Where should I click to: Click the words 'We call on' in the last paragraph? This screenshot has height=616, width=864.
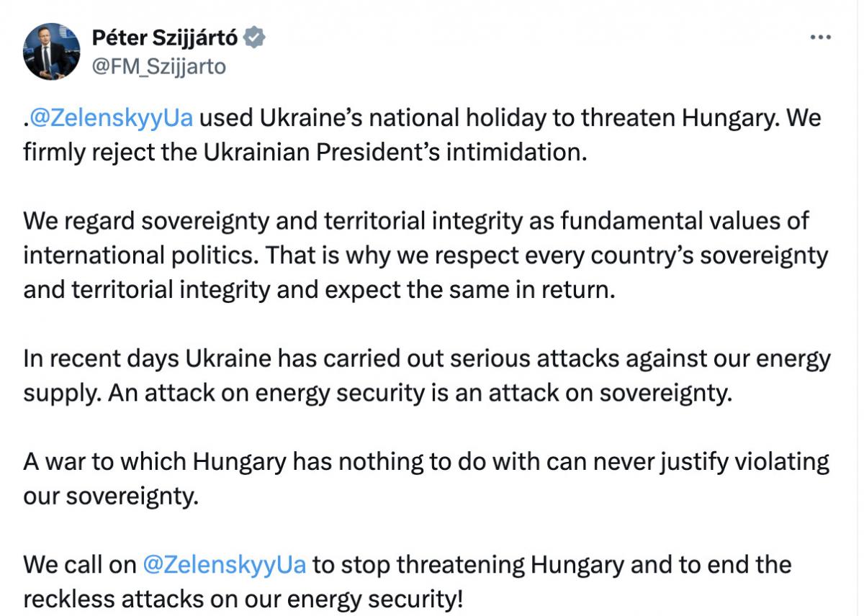[80, 563]
